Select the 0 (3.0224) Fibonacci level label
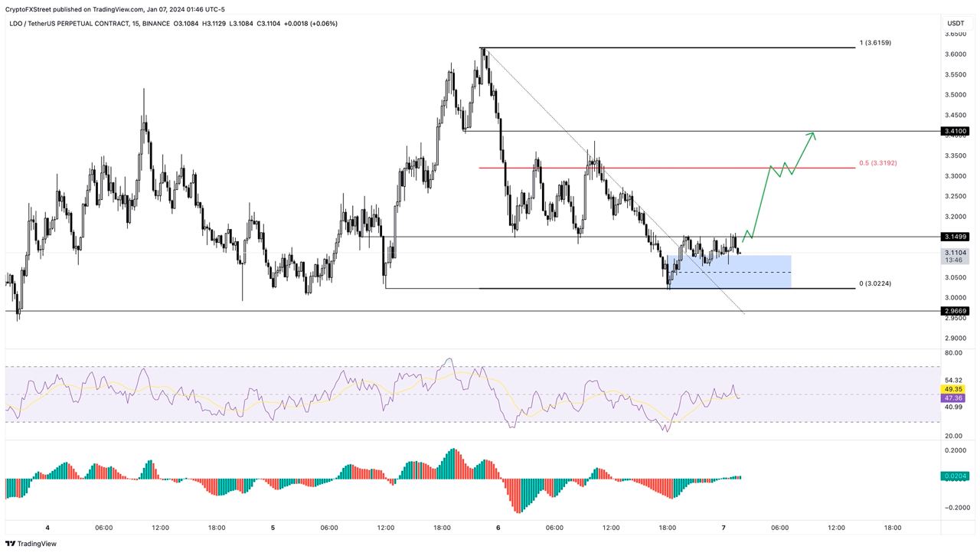The width and height of the screenshot is (980, 553). click(875, 283)
